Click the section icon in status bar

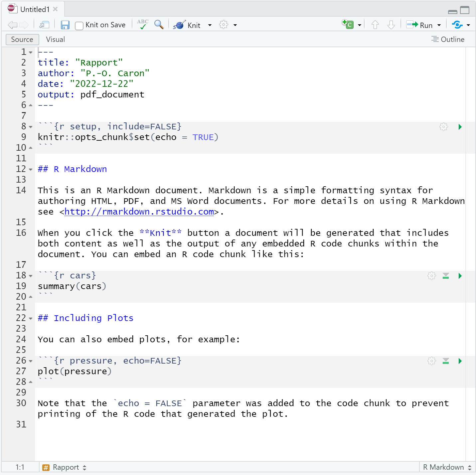pyautogui.click(x=46, y=468)
